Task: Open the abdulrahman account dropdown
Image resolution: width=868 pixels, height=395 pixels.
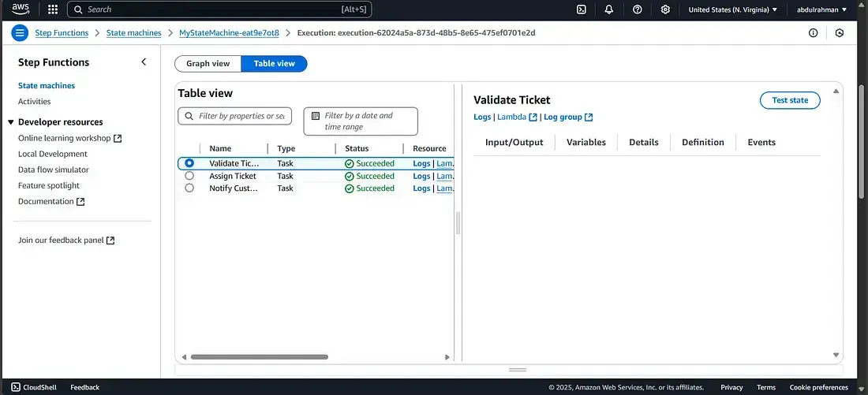Action: 821,9
